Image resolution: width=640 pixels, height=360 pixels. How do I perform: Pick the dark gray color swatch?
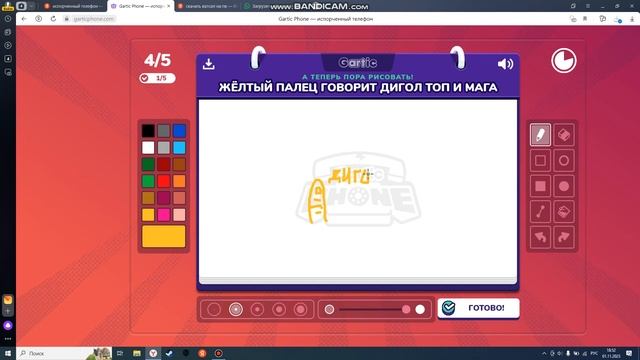click(164, 131)
